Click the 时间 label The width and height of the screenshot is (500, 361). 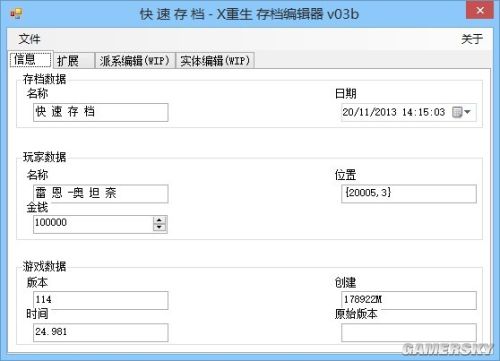[37, 314]
